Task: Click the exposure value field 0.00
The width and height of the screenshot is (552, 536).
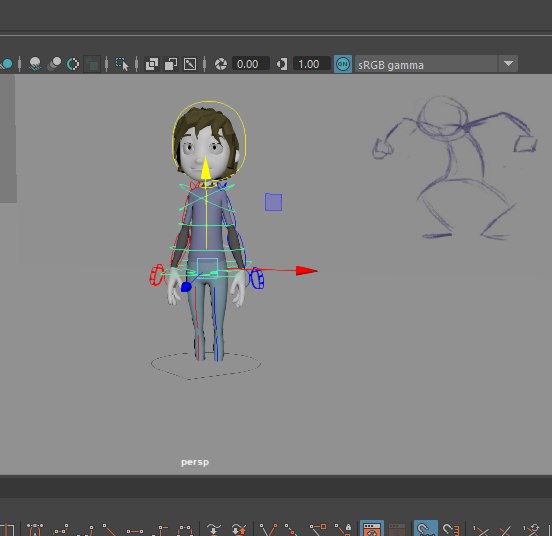Action: coord(250,64)
